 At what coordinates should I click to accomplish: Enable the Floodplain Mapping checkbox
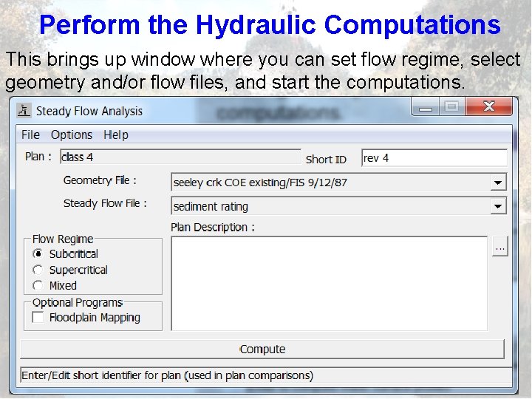[x=38, y=318]
